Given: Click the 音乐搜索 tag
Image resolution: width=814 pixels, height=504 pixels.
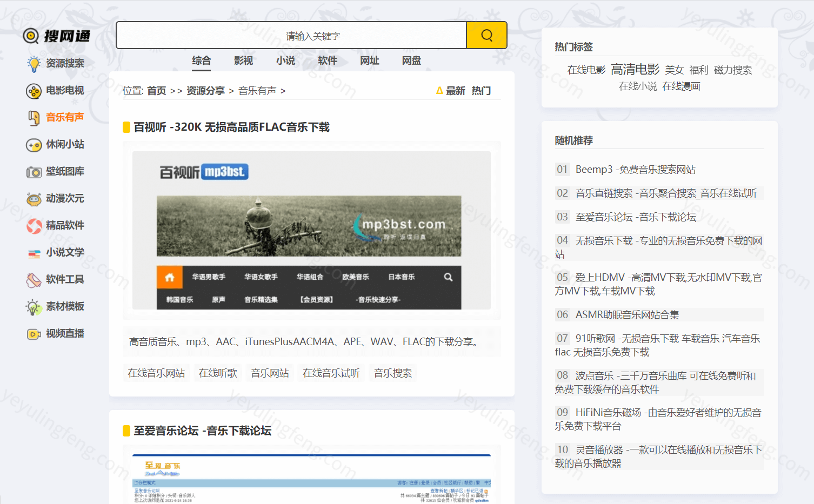Looking at the screenshot, I should 393,373.
